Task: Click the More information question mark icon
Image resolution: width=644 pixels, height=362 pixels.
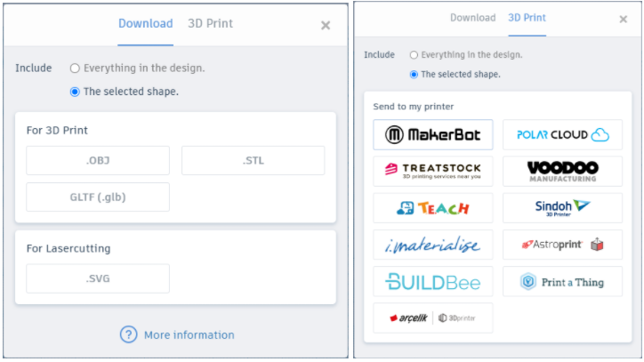Action: [x=129, y=334]
